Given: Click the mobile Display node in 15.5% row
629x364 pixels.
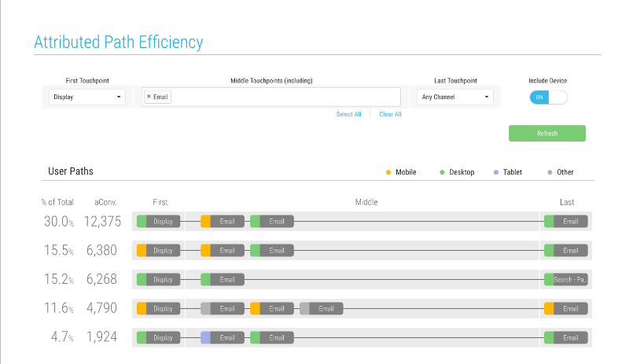Looking at the screenshot, I should (159, 251).
